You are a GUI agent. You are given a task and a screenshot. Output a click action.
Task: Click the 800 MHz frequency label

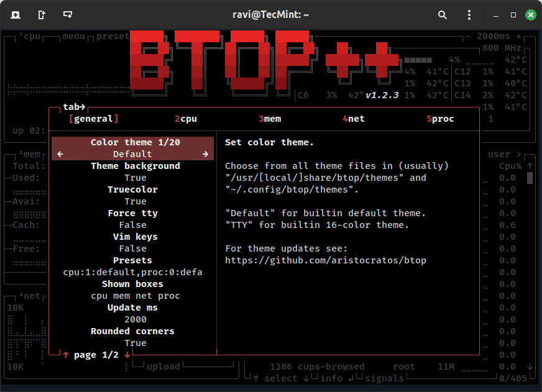(x=502, y=48)
